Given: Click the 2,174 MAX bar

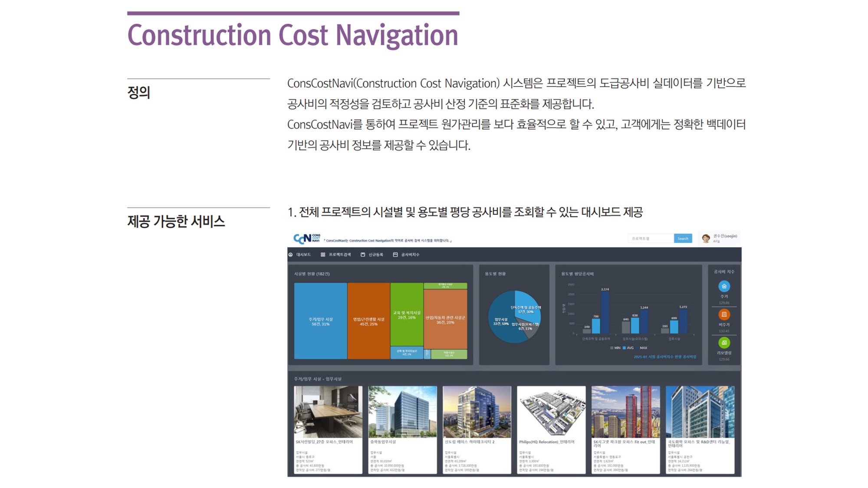Looking at the screenshot, I should pyautogui.click(x=605, y=313).
